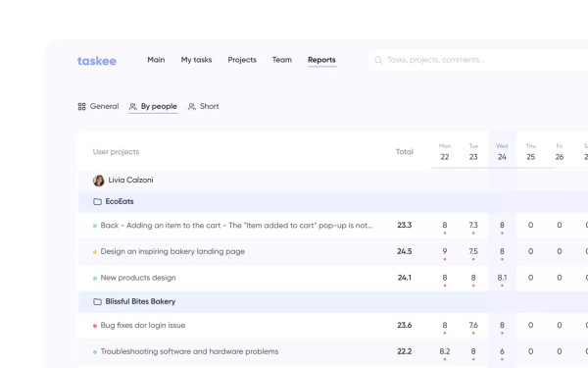Select the By people tab
The height and width of the screenshot is (368, 588).
tap(153, 106)
